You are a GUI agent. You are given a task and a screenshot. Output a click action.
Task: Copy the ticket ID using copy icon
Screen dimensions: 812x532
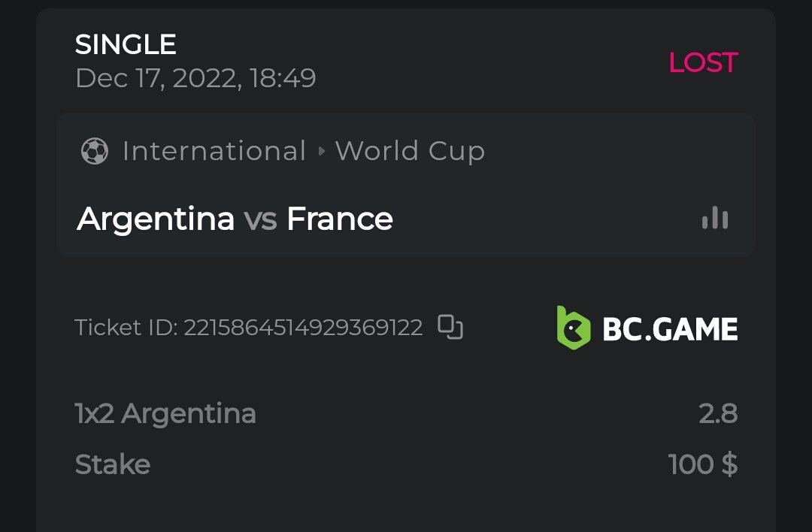pyautogui.click(x=450, y=328)
